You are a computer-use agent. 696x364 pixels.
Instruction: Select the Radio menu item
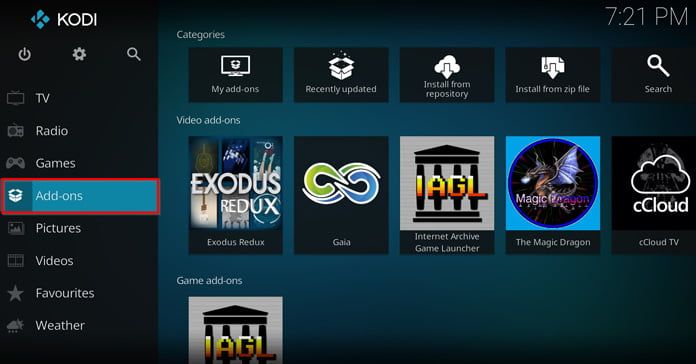click(80, 131)
